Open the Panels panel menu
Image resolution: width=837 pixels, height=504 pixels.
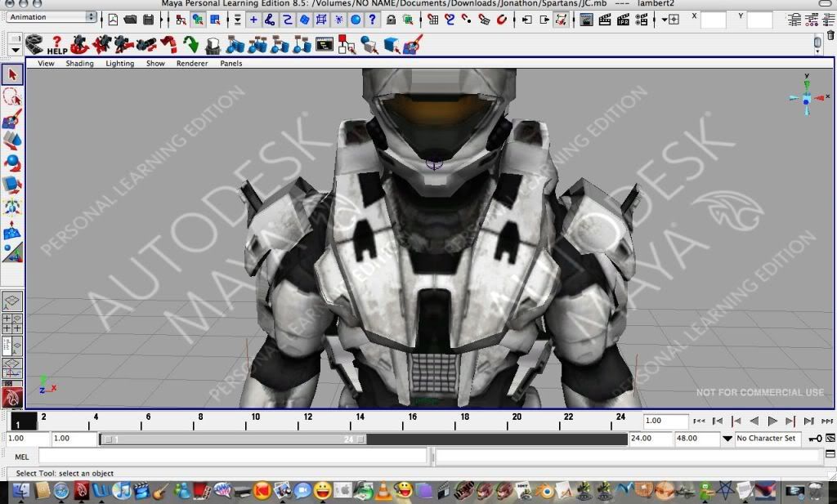(x=231, y=63)
